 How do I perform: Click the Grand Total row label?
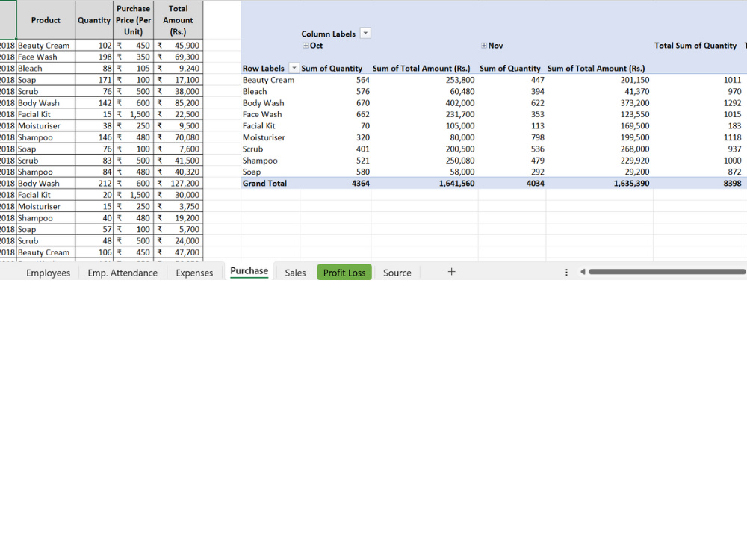(x=264, y=184)
